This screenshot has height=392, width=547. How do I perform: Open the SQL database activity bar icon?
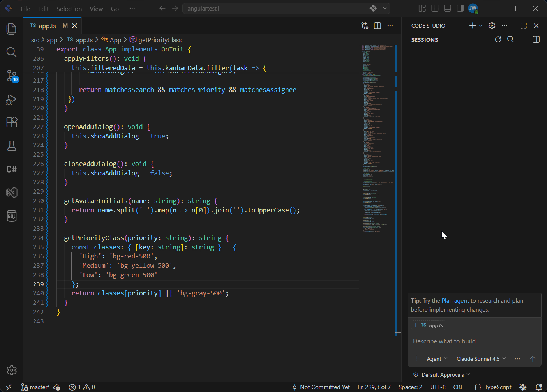click(x=12, y=216)
